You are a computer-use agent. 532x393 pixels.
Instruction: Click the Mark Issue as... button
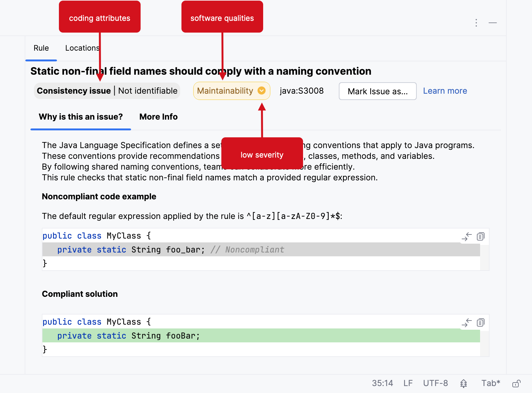pos(377,91)
